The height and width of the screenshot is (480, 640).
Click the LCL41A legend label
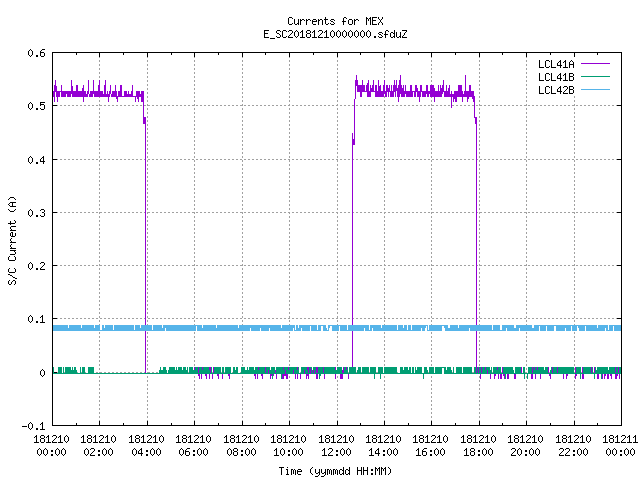point(556,64)
